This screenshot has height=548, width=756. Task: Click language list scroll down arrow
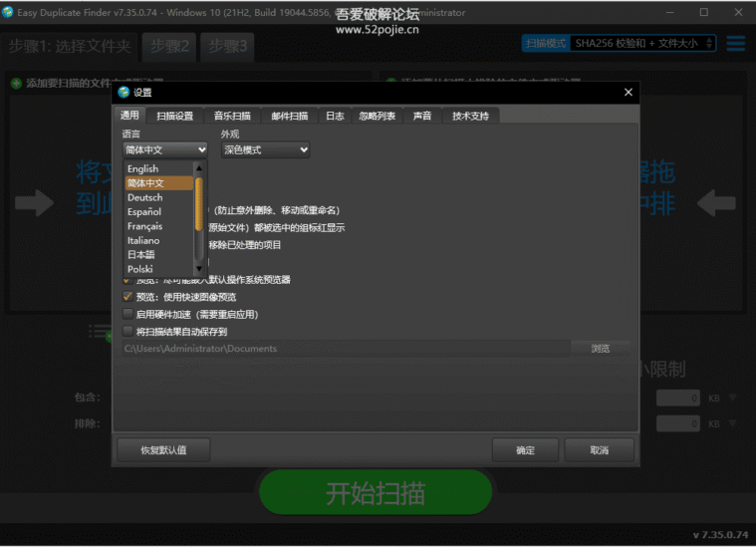(x=199, y=269)
